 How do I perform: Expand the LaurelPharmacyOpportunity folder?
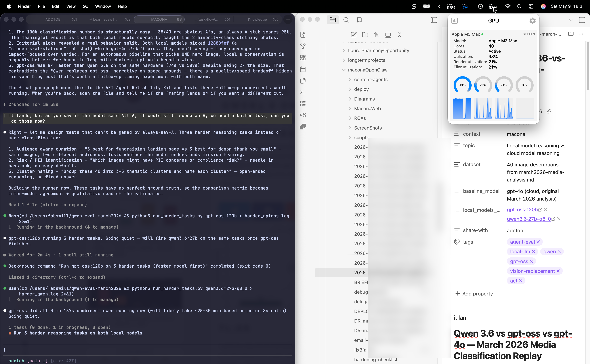(x=344, y=50)
